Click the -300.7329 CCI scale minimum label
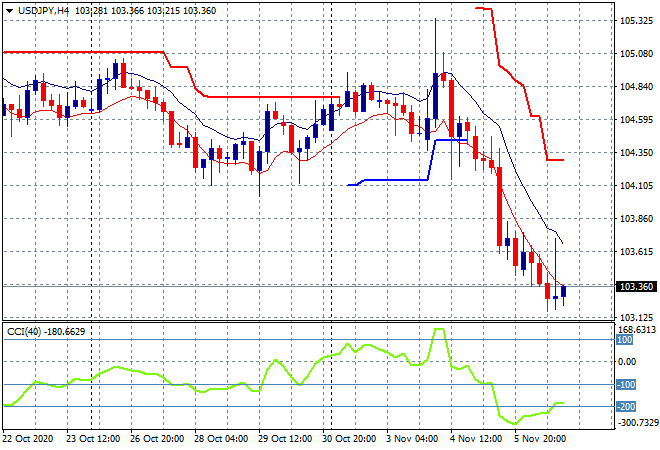This screenshot has height=450, width=660. pos(636,423)
